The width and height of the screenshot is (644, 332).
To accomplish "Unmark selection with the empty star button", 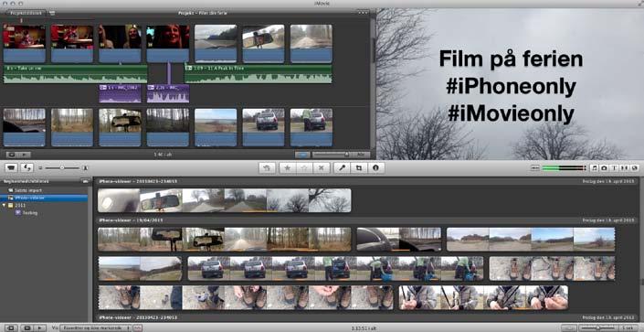I will [304, 168].
